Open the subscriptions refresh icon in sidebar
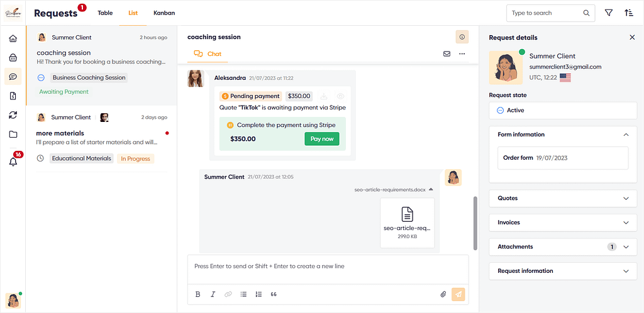 point(13,115)
